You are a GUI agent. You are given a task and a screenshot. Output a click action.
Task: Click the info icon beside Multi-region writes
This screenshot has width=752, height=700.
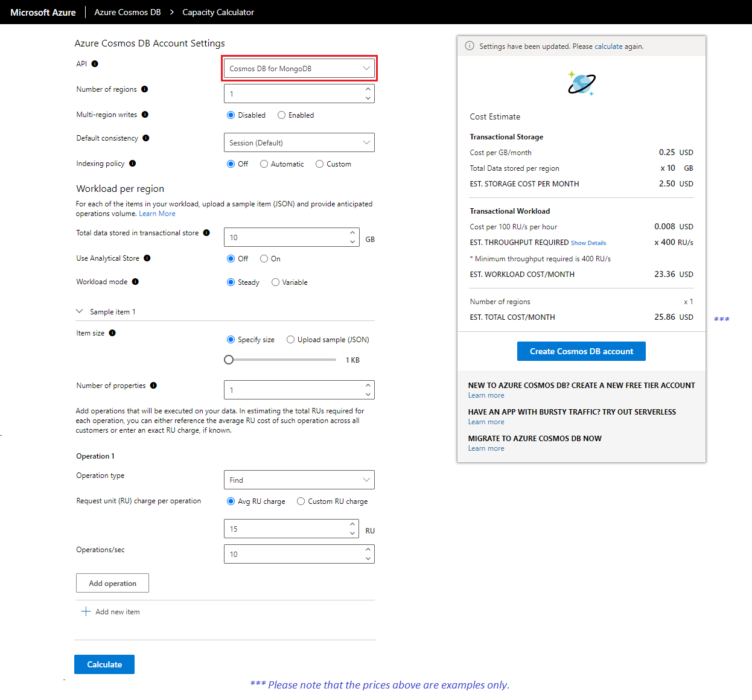(x=145, y=115)
